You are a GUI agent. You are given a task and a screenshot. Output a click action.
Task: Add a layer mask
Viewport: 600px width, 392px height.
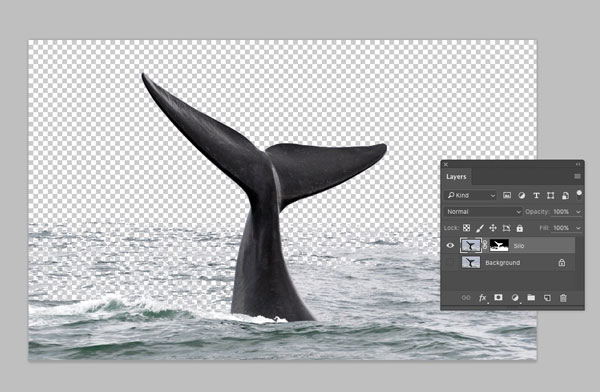(498, 297)
